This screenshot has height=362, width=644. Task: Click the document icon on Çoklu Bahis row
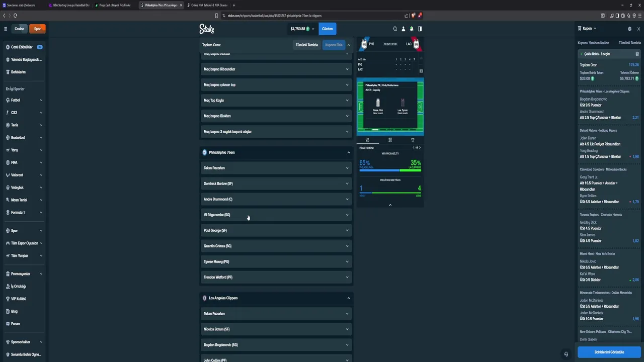point(637,54)
